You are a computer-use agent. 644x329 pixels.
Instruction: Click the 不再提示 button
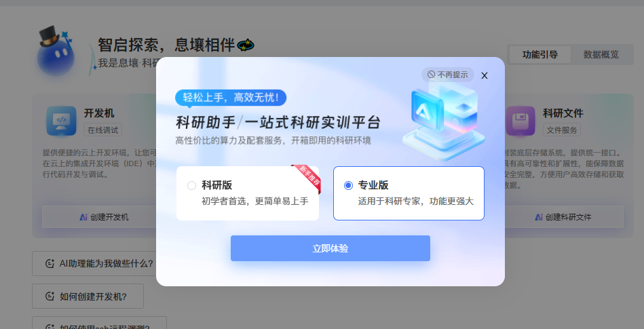point(448,75)
